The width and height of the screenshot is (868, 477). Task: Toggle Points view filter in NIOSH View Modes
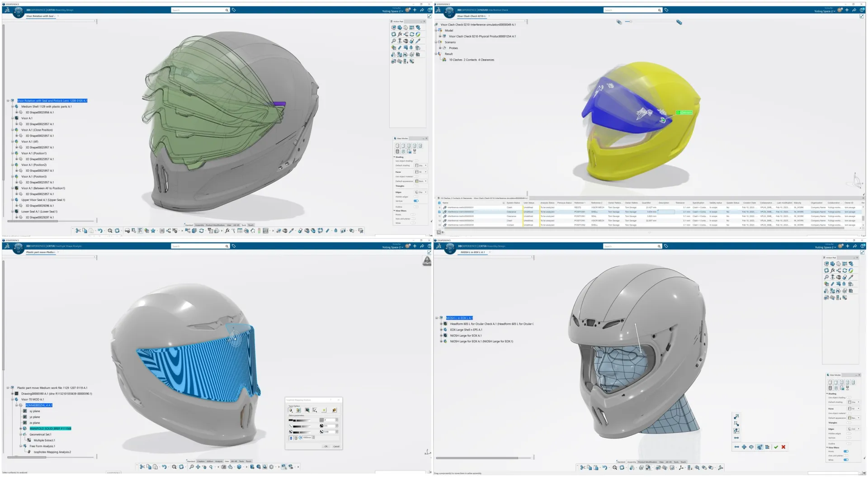tap(846, 451)
